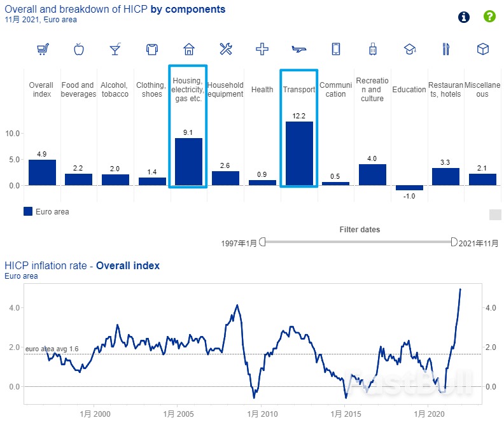504x427 pixels.
Task: Click the left date filter slider handle
Action: pos(262,242)
